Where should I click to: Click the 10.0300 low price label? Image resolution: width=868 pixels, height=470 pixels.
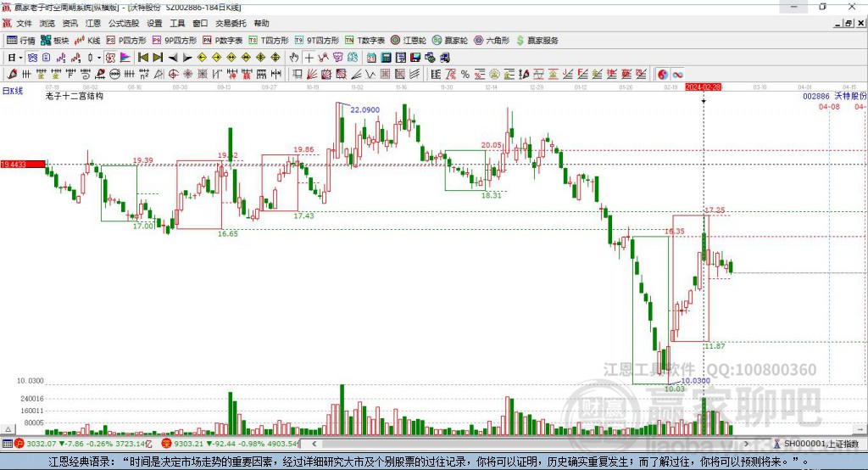point(695,380)
